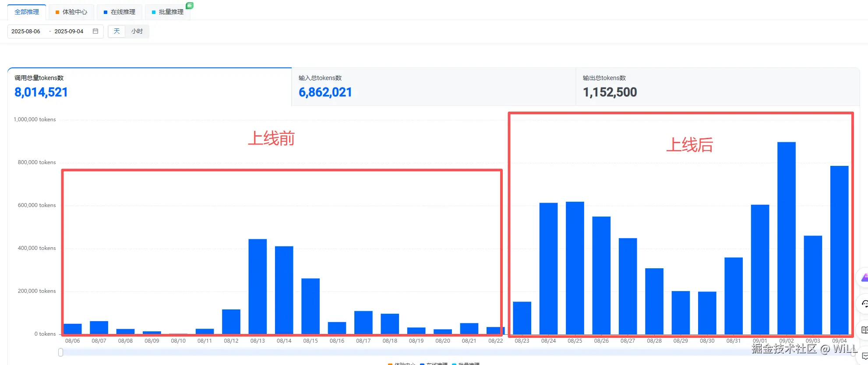
Task: Select the 调用总量tokens数 card
Action: (x=149, y=87)
